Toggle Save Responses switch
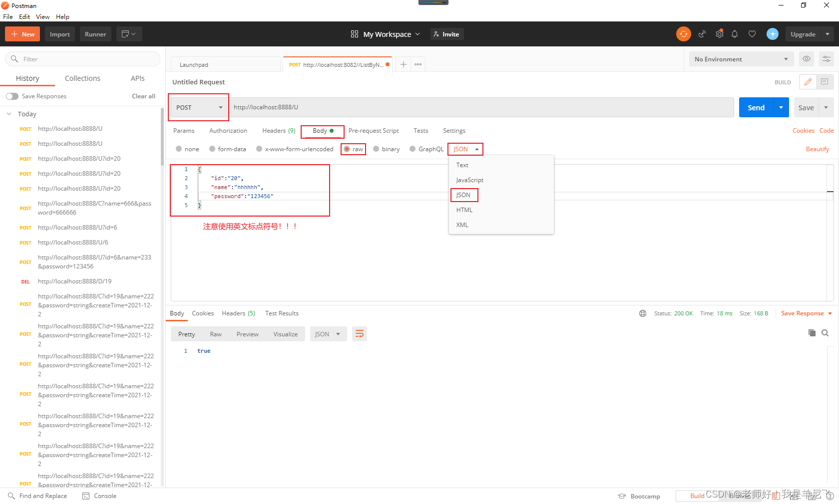Image resolution: width=839 pixels, height=504 pixels. coord(12,96)
